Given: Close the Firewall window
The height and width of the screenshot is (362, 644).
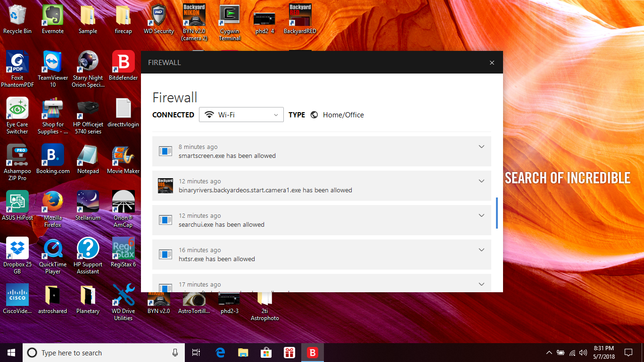Looking at the screenshot, I should click(492, 63).
